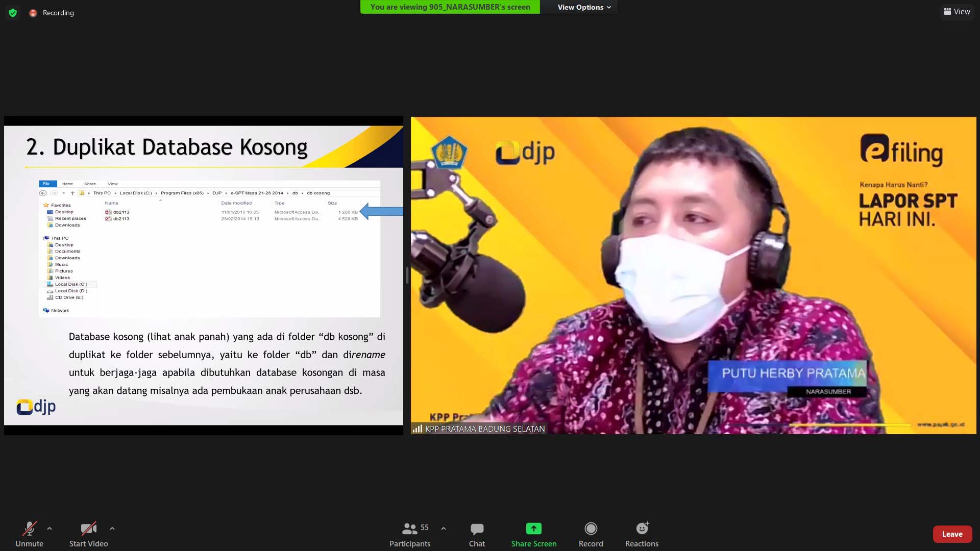Open the View Options dropdown
980x551 pixels.
click(584, 7)
